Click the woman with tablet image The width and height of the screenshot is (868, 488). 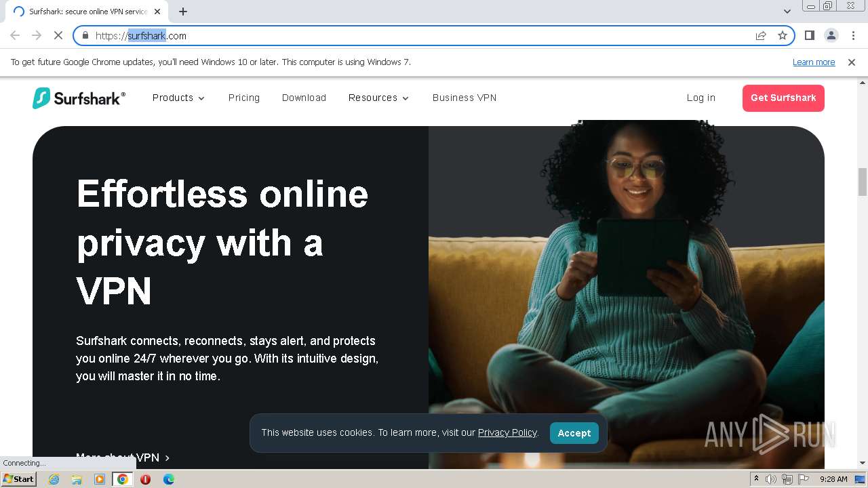[x=627, y=295]
